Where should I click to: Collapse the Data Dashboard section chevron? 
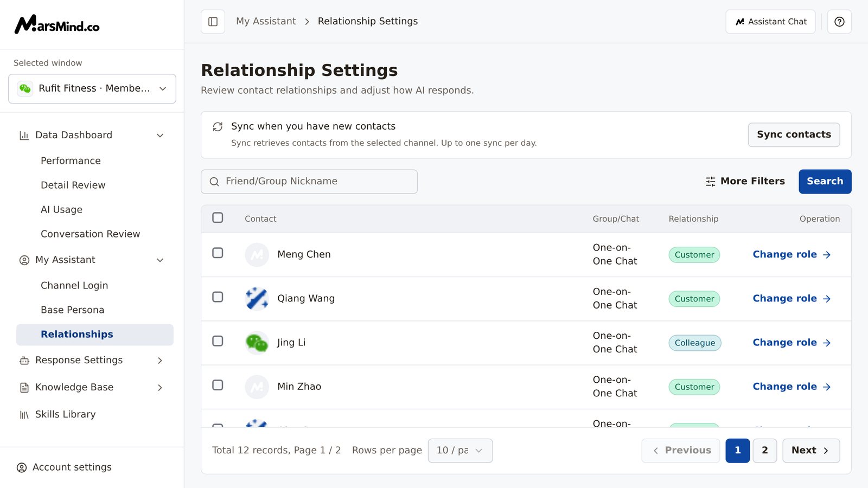point(160,136)
